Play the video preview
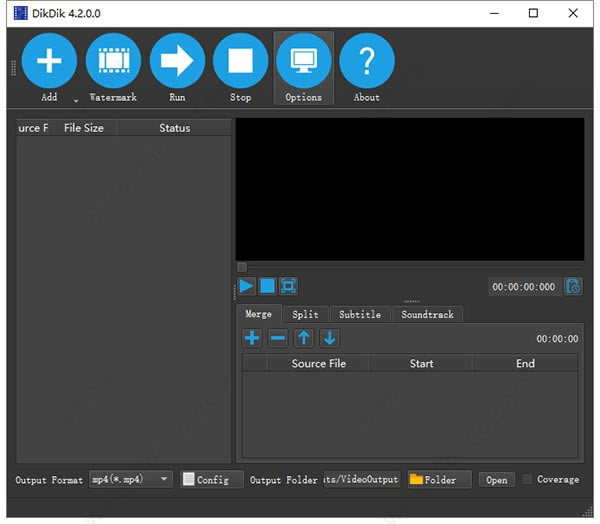600x524 pixels. tap(246, 286)
